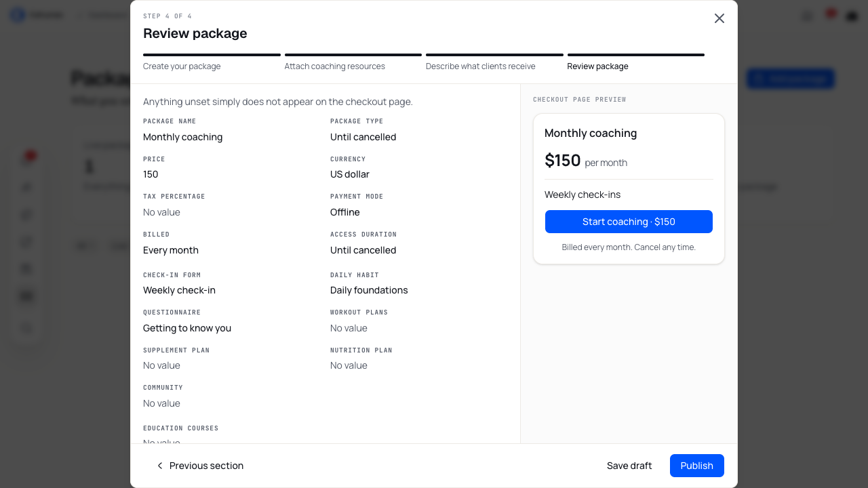Click the Checkout page preview heading
The image size is (868, 488).
click(x=580, y=100)
